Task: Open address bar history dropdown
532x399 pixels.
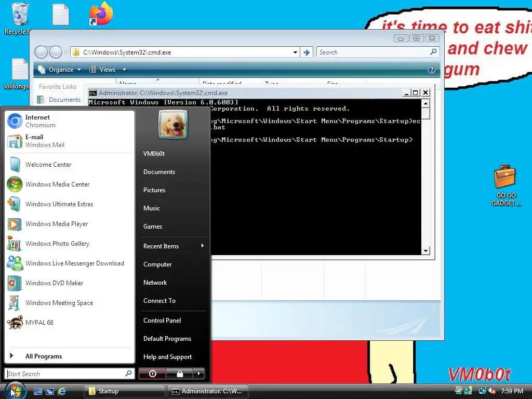Action: (x=295, y=52)
